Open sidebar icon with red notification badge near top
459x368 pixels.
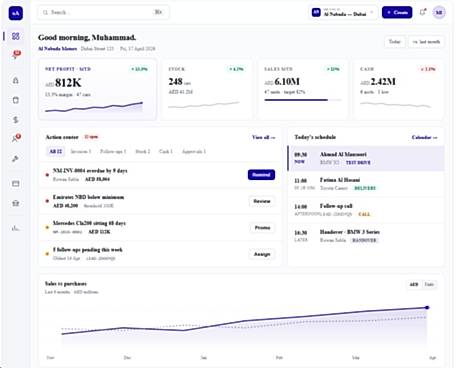click(x=16, y=55)
